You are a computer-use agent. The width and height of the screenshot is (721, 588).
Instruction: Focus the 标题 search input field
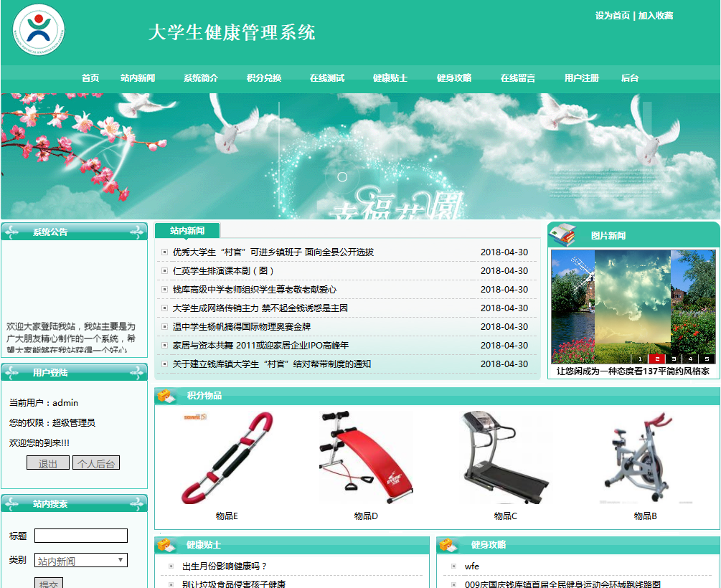coord(81,536)
